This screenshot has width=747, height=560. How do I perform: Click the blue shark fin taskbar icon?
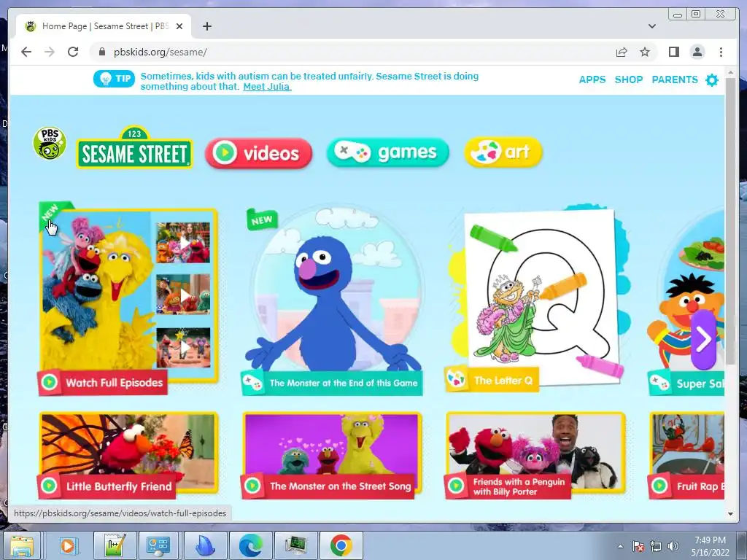pos(205,545)
